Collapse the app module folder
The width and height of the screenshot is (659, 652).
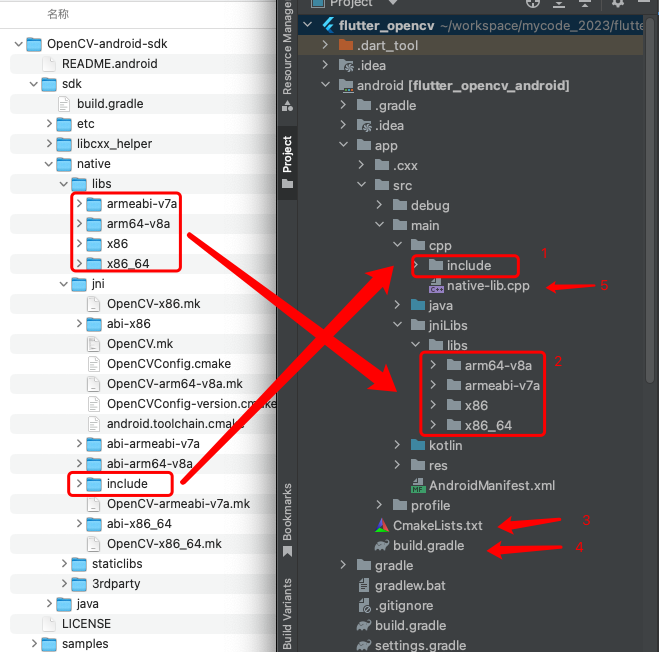[344, 145]
